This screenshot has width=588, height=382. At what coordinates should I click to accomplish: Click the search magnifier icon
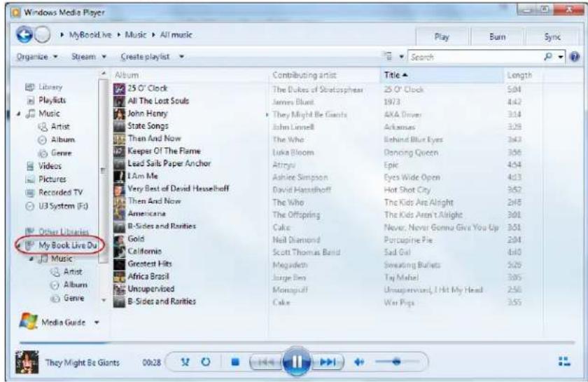548,56
